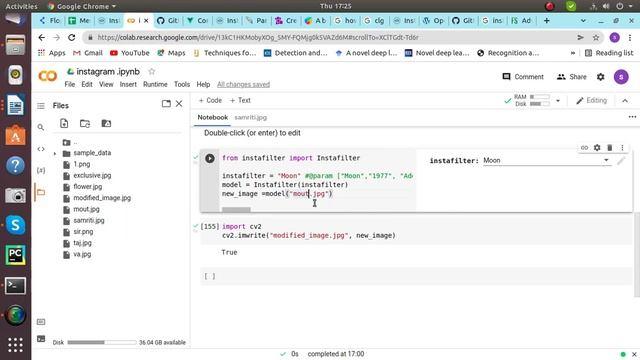Screen dimensions: 640x360
Task: Open a new Chrome tab
Action: (547, 20)
